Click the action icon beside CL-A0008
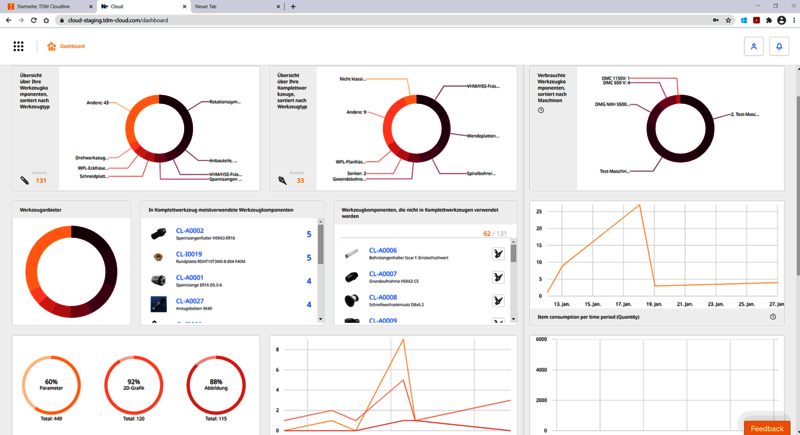This screenshot has height=435, width=800. click(498, 300)
